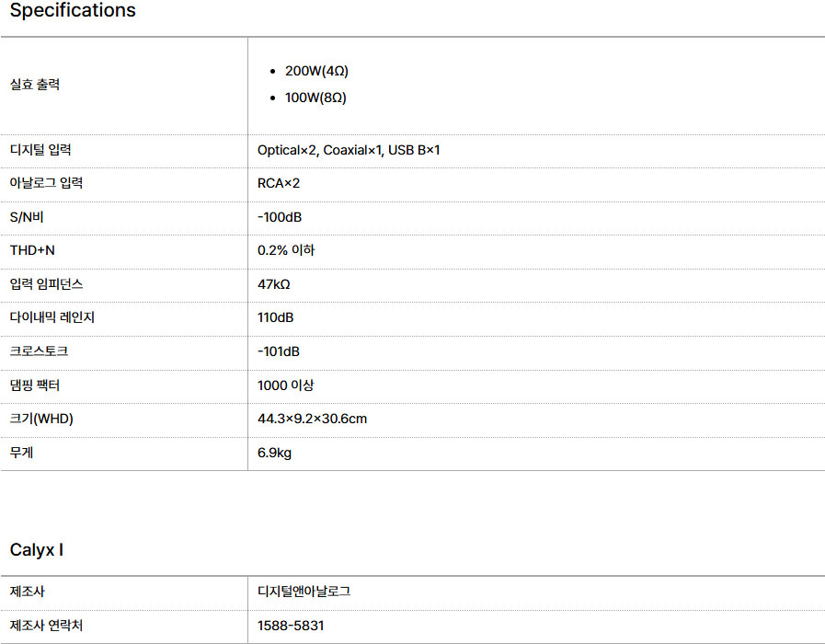Click the Calyx I section heading
Image resolution: width=825 pixels, height=644 pixels.
(x=37, y=550)
